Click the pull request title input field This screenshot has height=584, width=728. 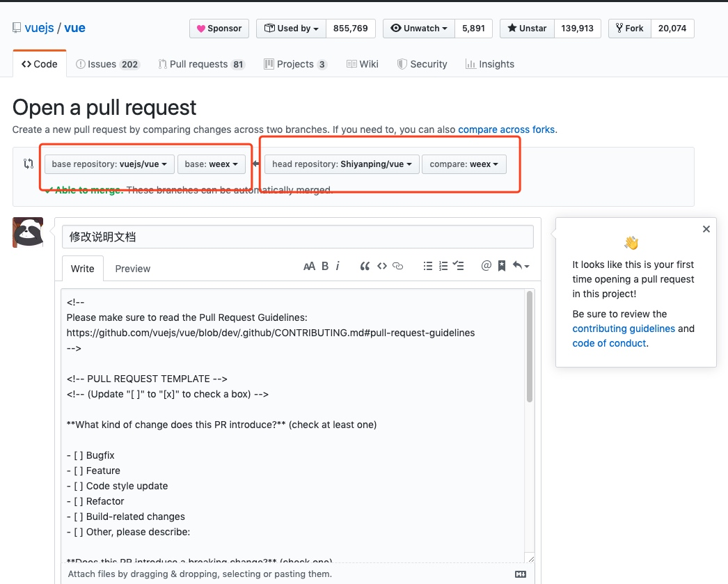298,237
